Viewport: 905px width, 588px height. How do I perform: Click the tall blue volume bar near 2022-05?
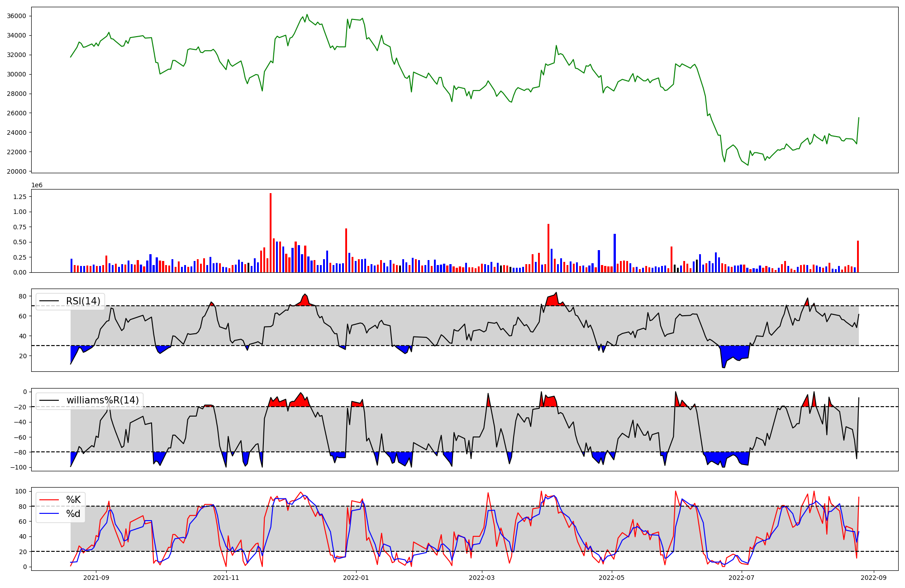point(614,253)
